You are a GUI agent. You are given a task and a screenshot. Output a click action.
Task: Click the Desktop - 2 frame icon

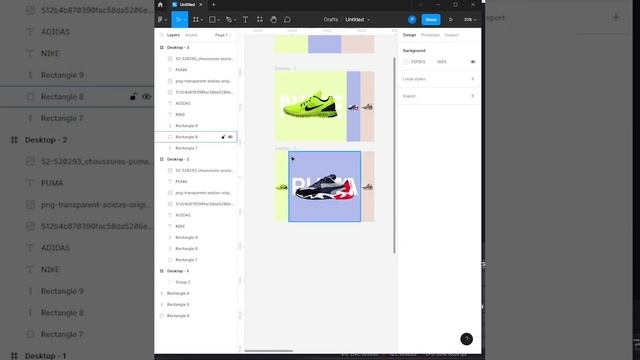coord(161,159)
